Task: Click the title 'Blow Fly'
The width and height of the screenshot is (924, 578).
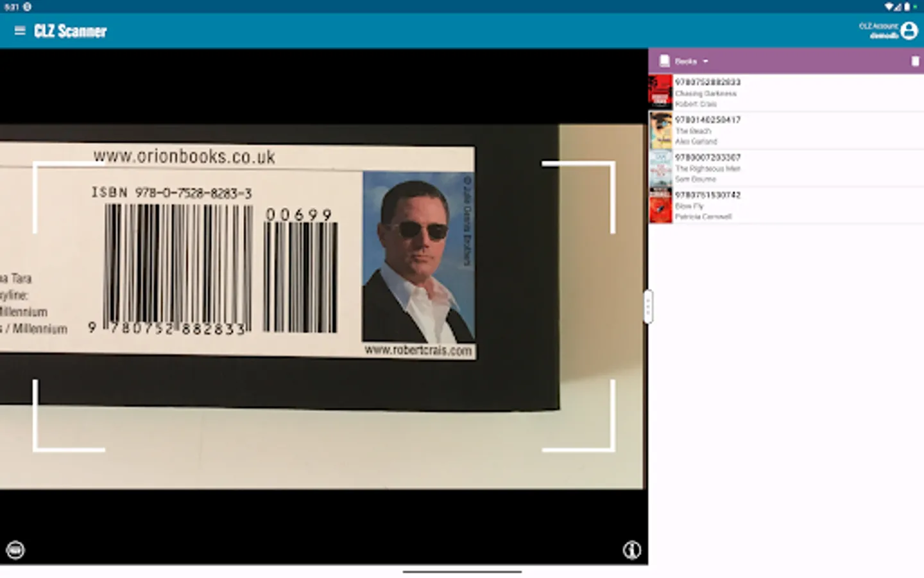Action: (689, 206)
